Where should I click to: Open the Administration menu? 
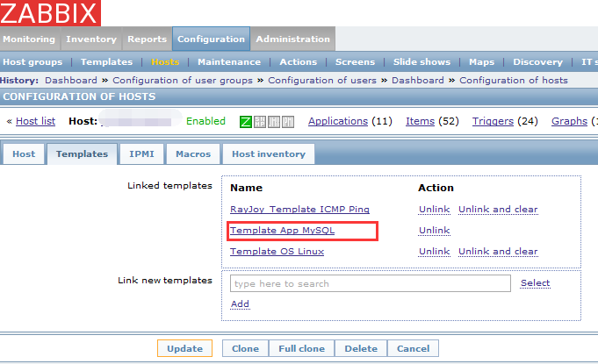coord(292,39)
